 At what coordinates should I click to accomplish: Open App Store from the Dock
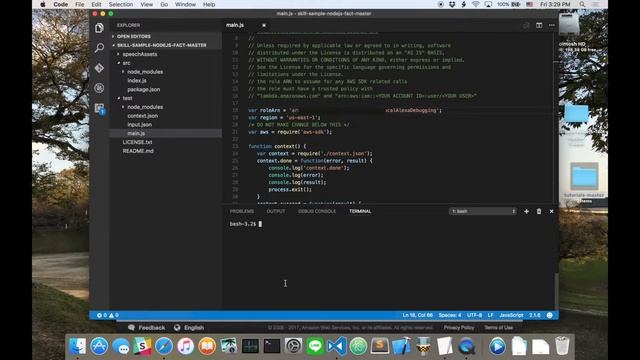coord(99,346)
